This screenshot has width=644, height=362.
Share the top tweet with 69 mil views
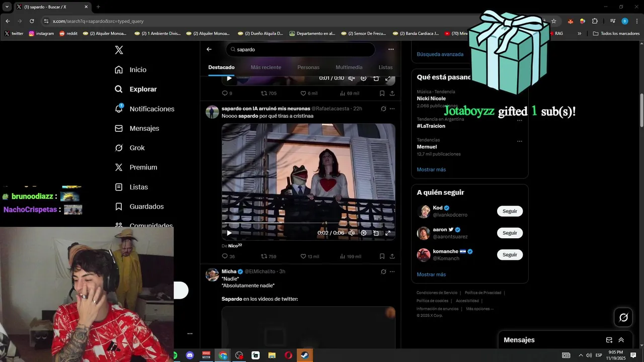pos(392,94)
